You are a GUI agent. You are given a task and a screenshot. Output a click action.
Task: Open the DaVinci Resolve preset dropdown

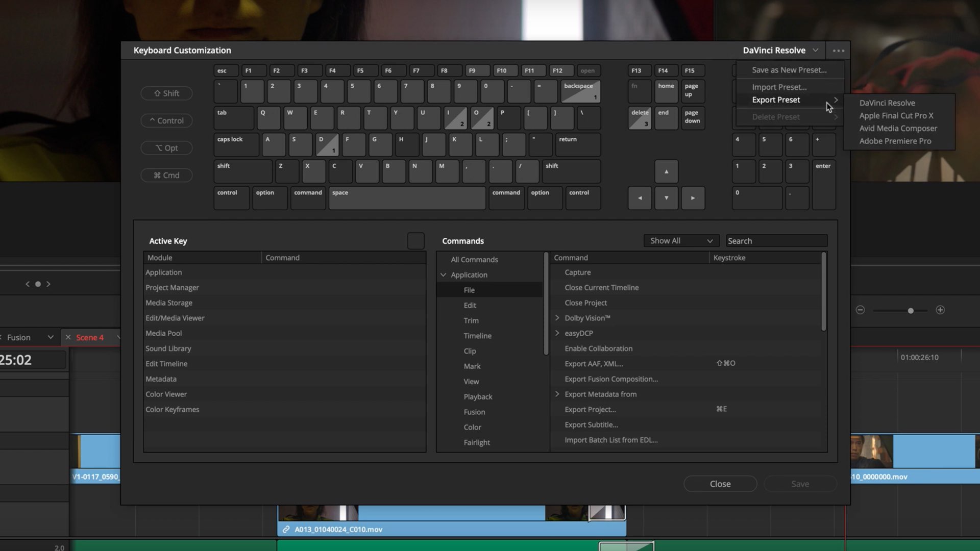(x=780, y=51)
